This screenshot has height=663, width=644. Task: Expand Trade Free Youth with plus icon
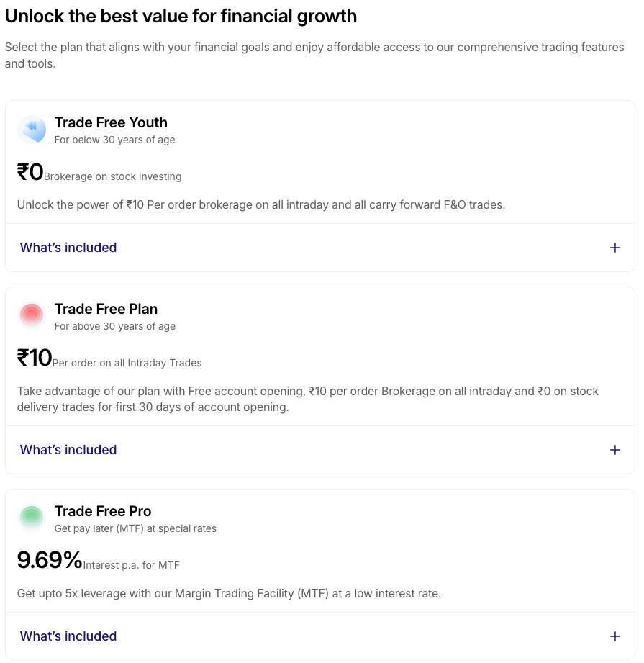click(x=614, y=248)
